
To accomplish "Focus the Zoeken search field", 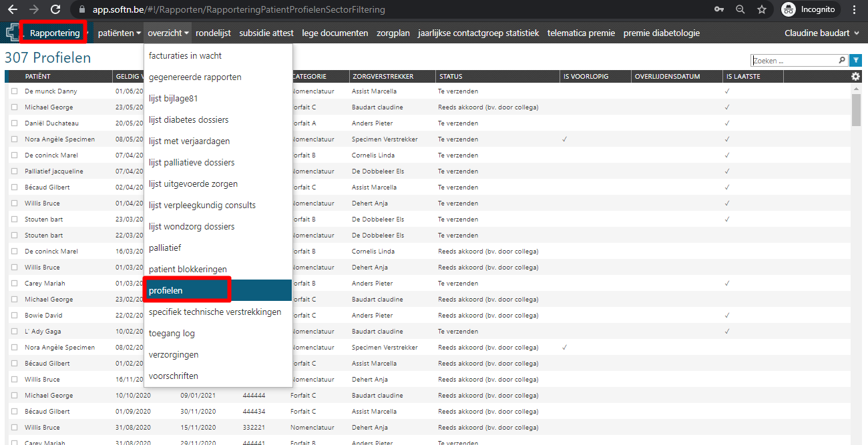I will pos(794,60).
